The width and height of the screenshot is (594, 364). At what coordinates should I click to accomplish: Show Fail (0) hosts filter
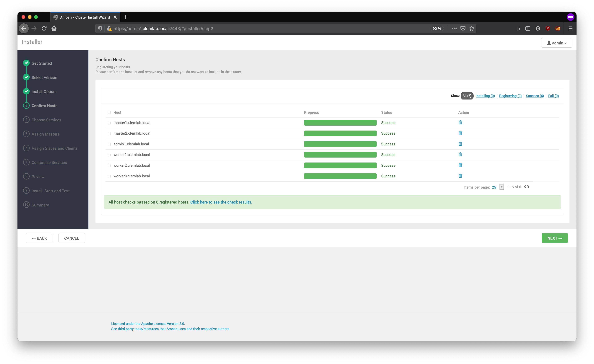(553, 96)
